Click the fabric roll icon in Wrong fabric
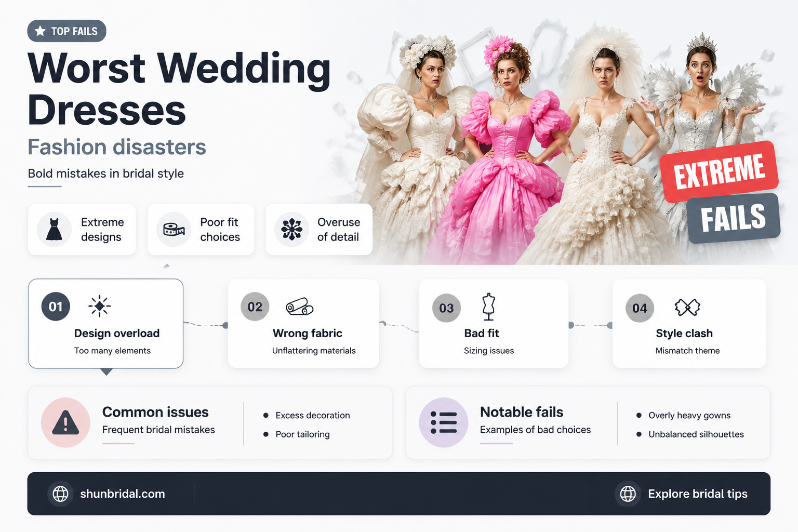798x532 pixels. (x=300, y=307)
